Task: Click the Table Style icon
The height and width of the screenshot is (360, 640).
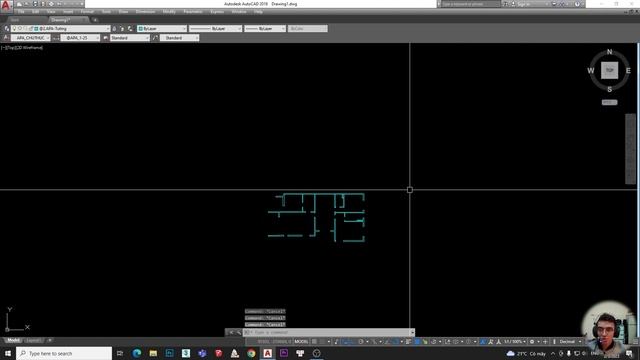Action: [105, 38]
